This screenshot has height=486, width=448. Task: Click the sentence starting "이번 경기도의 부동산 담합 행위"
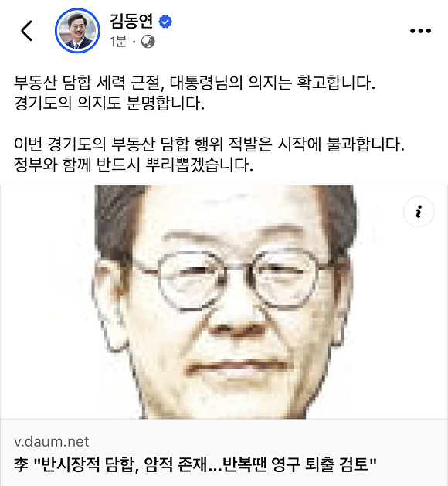(x=209, y=144)
